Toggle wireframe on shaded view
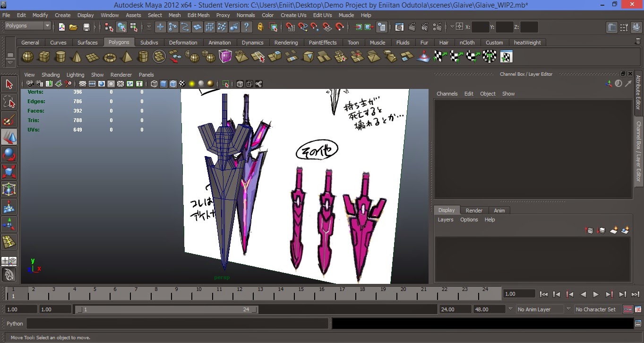Viewport: 644px width, 343px height. click(173, 84)
